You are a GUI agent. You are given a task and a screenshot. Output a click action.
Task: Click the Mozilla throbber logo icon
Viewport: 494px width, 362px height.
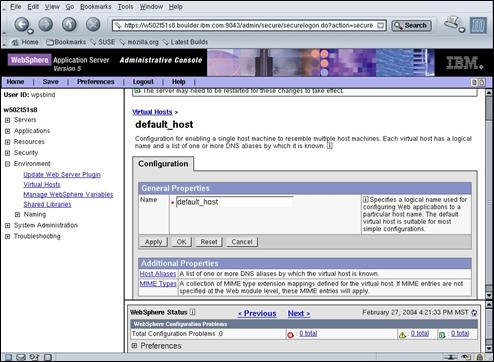(x=478, y=25)
